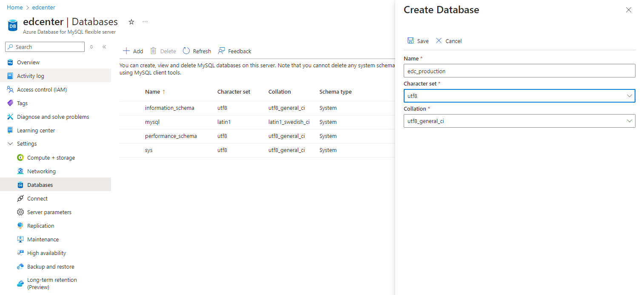Open the more options ellipsis
644x295 pixels.
tap(145, 22)
